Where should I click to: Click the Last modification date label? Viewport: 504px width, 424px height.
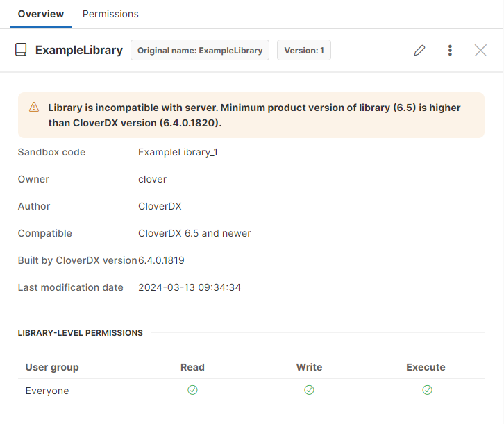[x=71, y=287]
